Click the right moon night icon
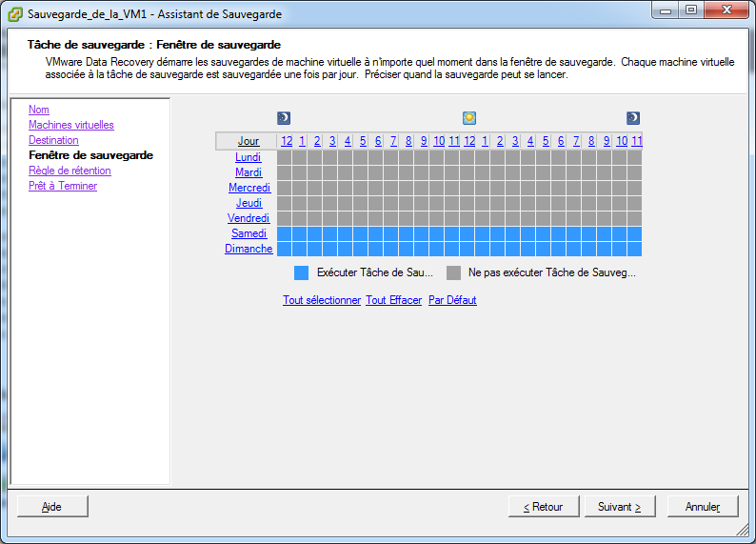The height and width of the screenshot is (544, 756). [633, 118]
